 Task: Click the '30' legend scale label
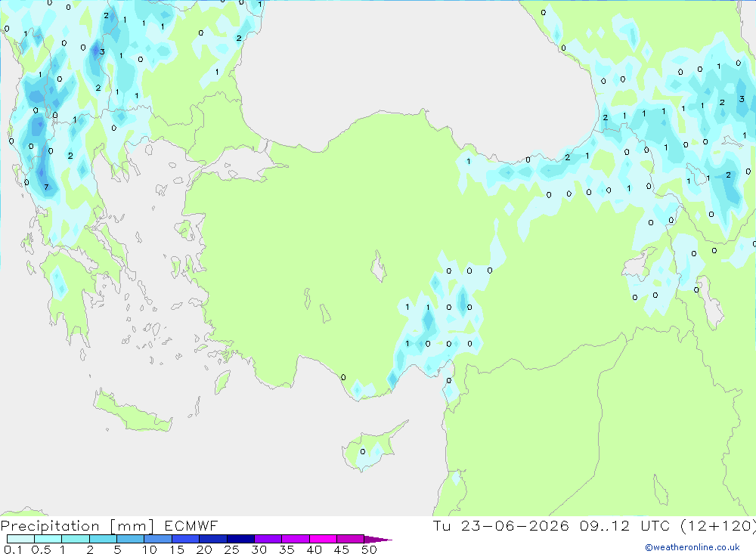259,549
